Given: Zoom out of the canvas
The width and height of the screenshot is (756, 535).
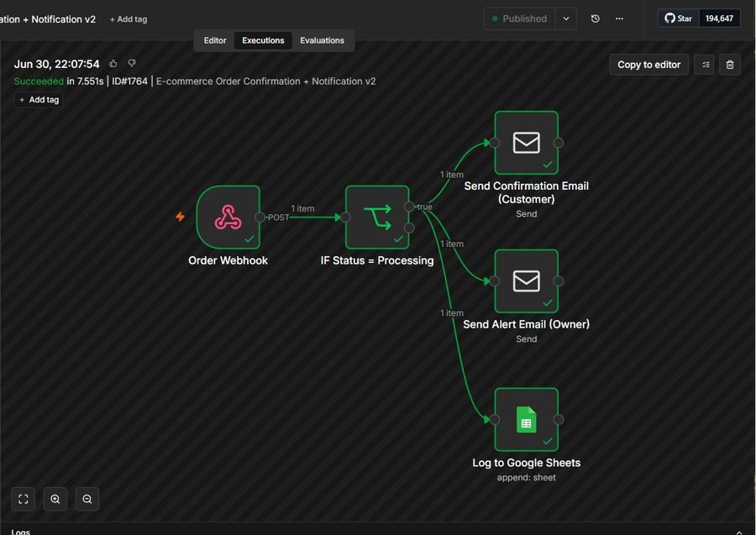Looking at the screenshot, I should [x=87, y=499].
